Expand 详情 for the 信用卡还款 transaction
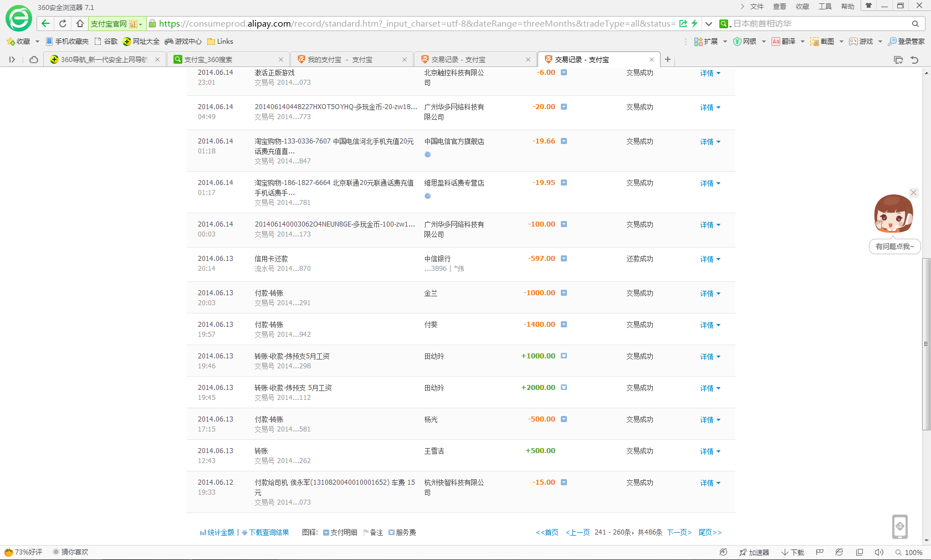This screenshot has height=560, width=931. (x=710, y=259)
